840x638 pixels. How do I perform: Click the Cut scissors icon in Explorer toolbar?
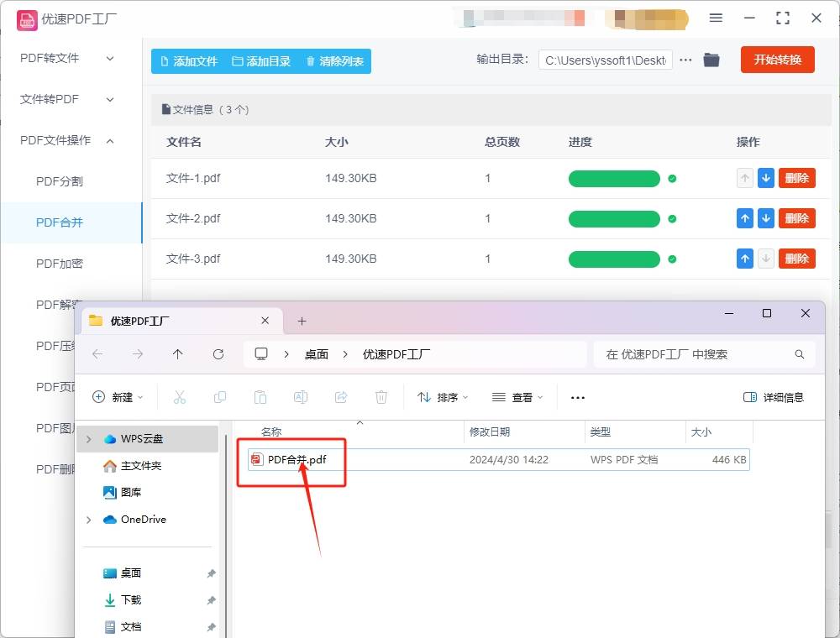pyautogui.click(x=180, y=397)
